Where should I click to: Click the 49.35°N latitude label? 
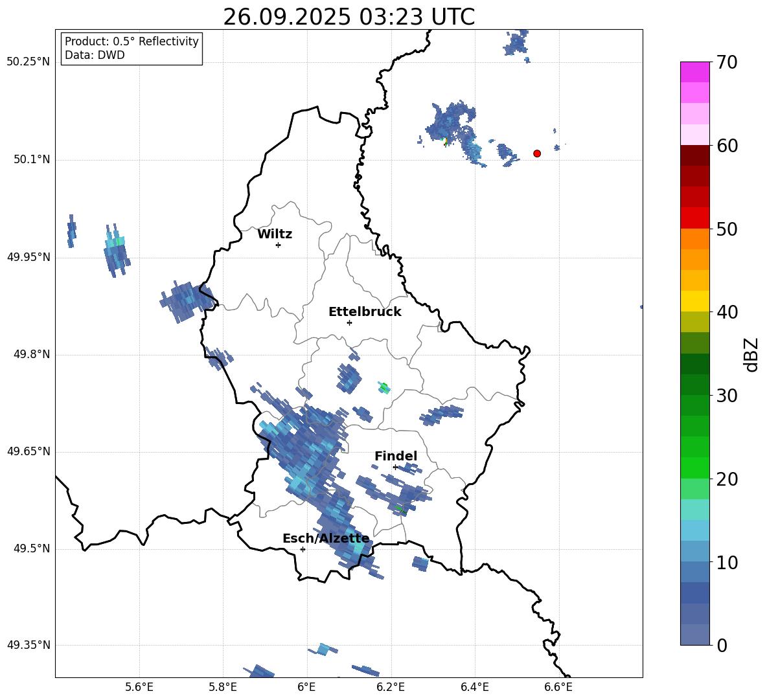pyautogui.click(x=28, y=645)
